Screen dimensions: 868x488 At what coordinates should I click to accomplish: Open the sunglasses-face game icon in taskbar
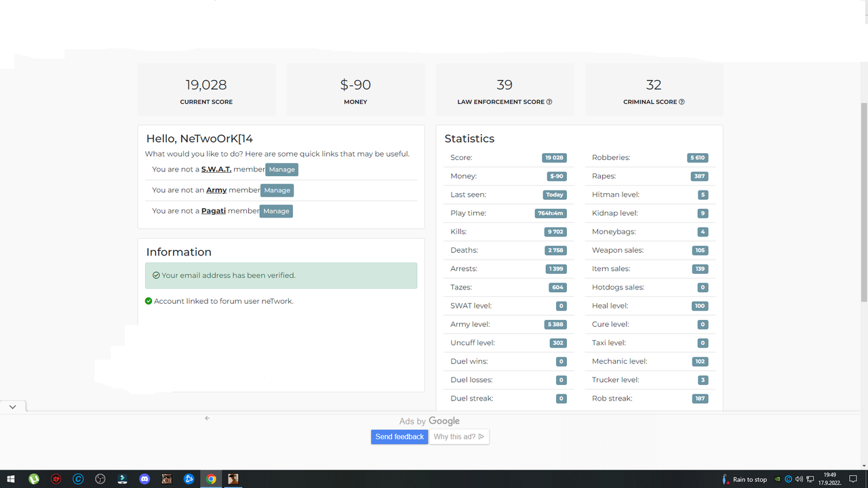(167, 479)
